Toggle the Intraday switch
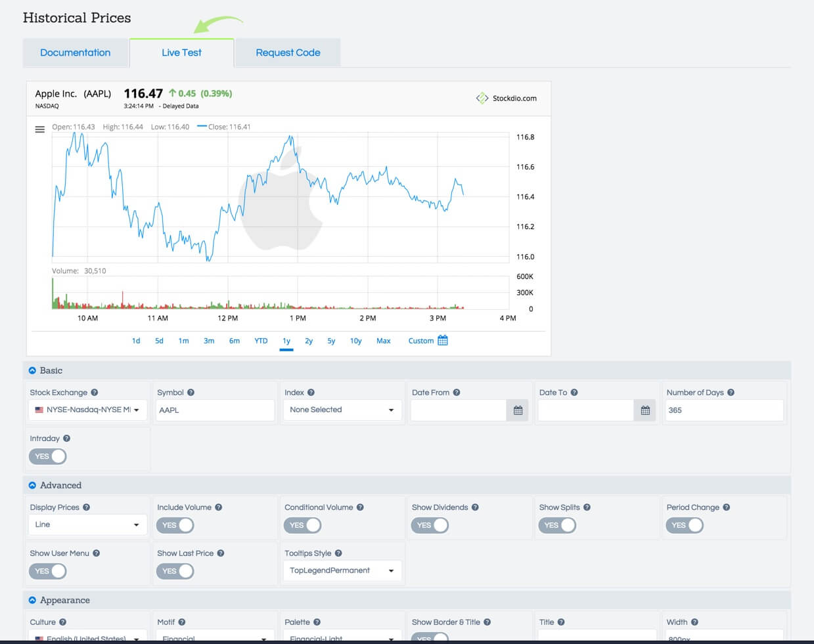 pyautogui.click(x=48, y=456)
